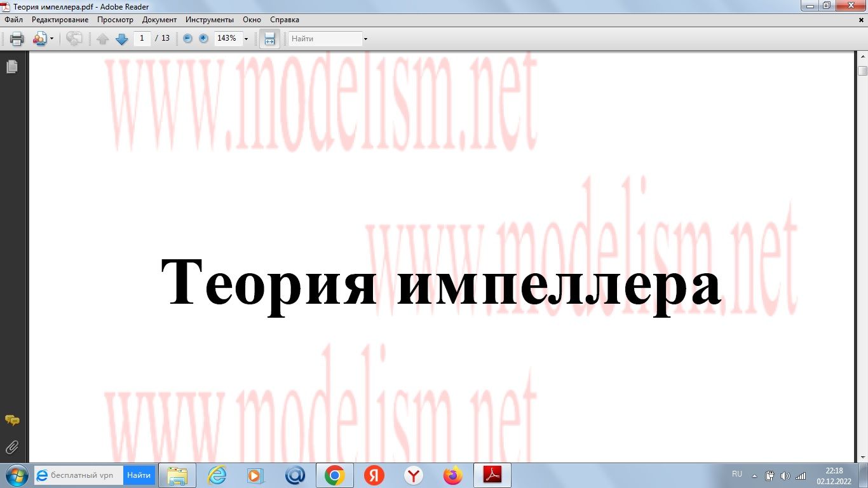Toggle previous page arrow

tap(103, 39)
